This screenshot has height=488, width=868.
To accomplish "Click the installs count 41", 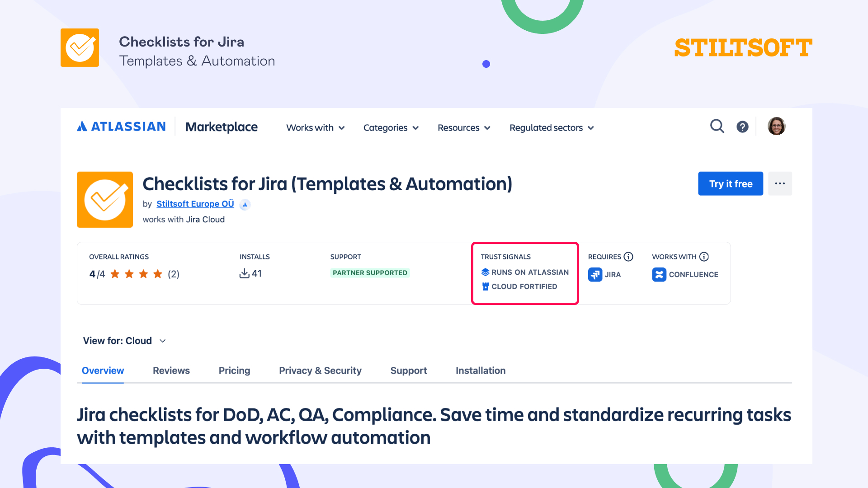I will point(257,273).
